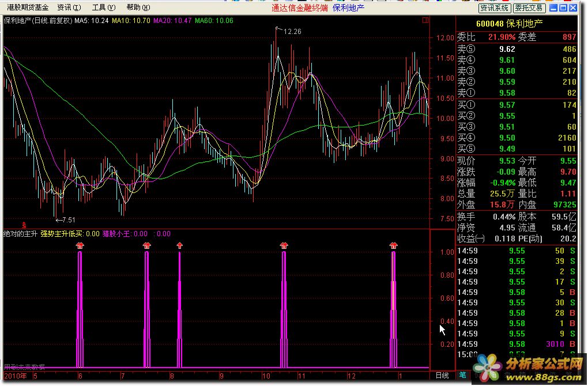Click the 买③ bid row at 9.51

coord(517,127)
